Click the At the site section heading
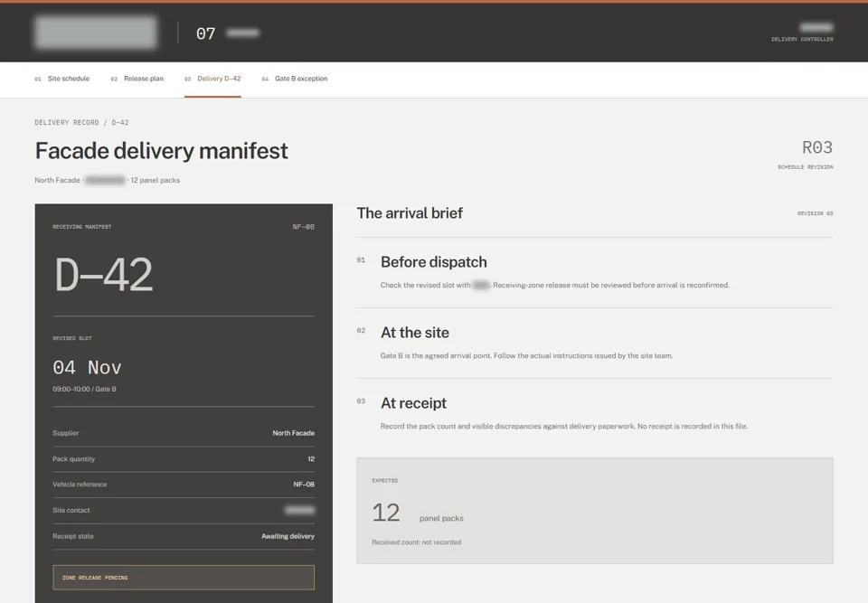This screenshot has width=868, height=603. 415,332
